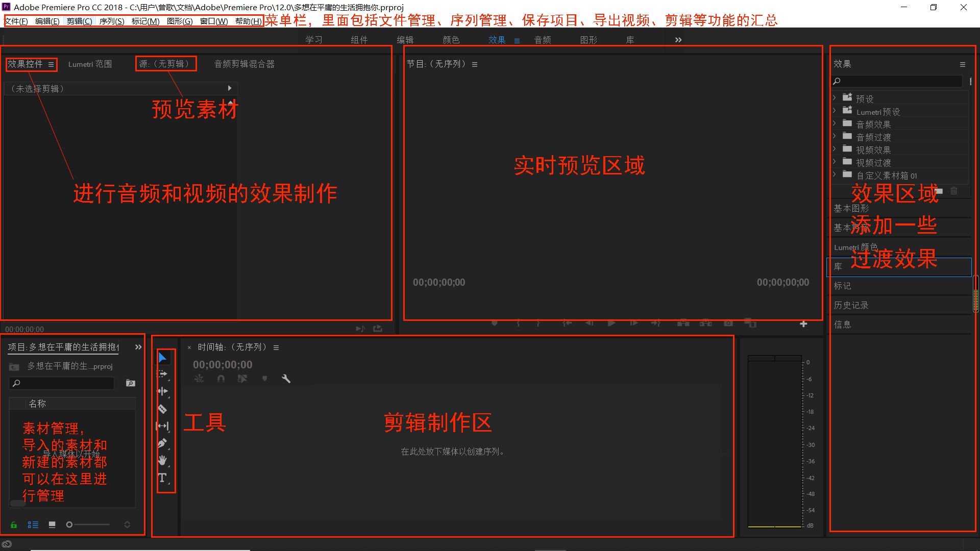Open the 历史记录 panel
980x551 pixels.
click(x=851, y=305)
